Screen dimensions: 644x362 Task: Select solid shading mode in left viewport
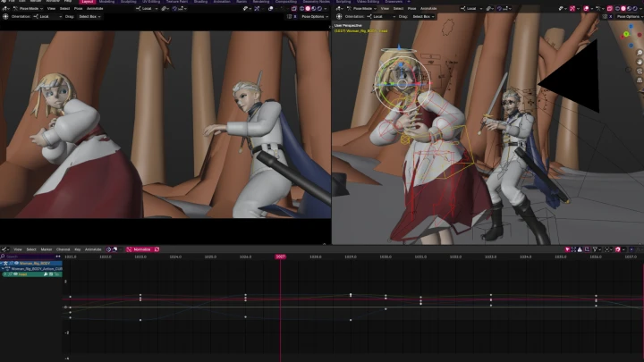coord(308,9)
